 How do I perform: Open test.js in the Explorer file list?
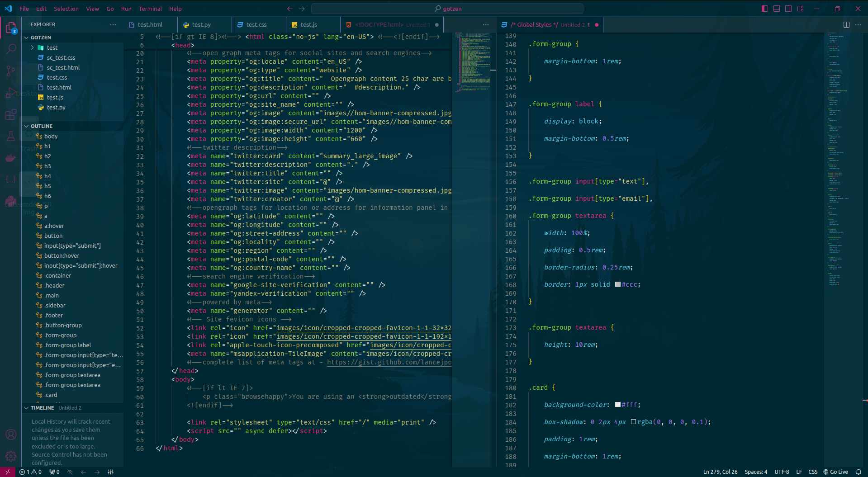point(55,98)
